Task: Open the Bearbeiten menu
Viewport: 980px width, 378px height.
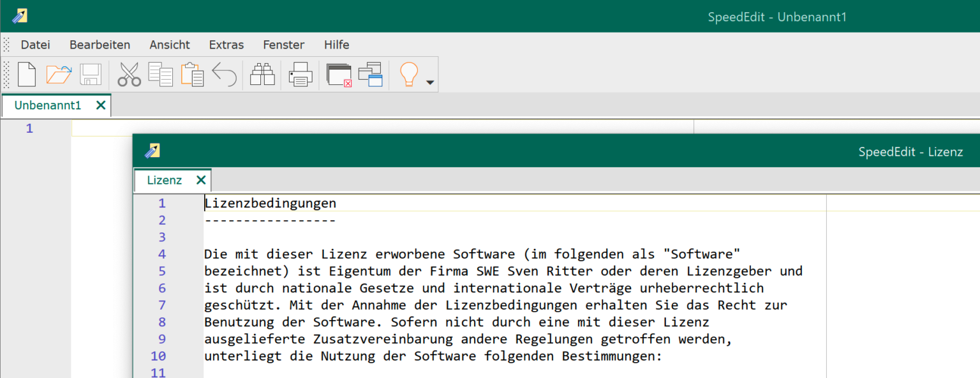Action: coord(100,45)
